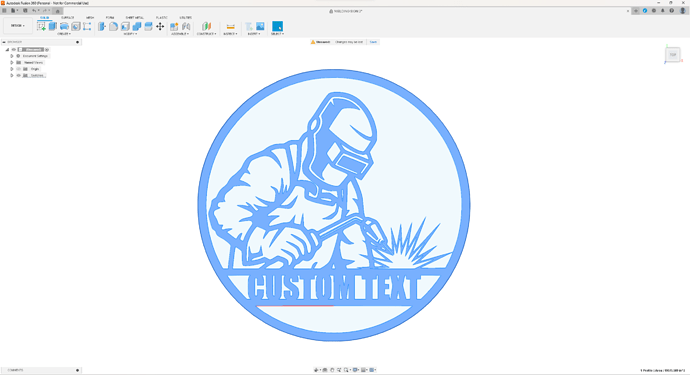
Task: Select the Insert image icon
Action: pos(260,26)
